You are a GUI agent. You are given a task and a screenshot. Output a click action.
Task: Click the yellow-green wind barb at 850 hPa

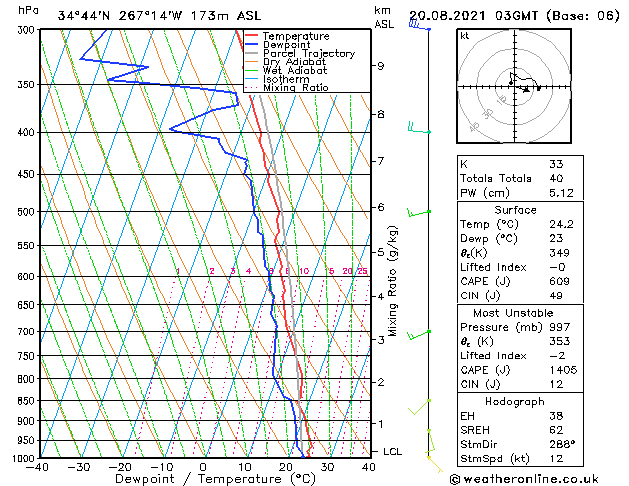click(x=420, y=407)
